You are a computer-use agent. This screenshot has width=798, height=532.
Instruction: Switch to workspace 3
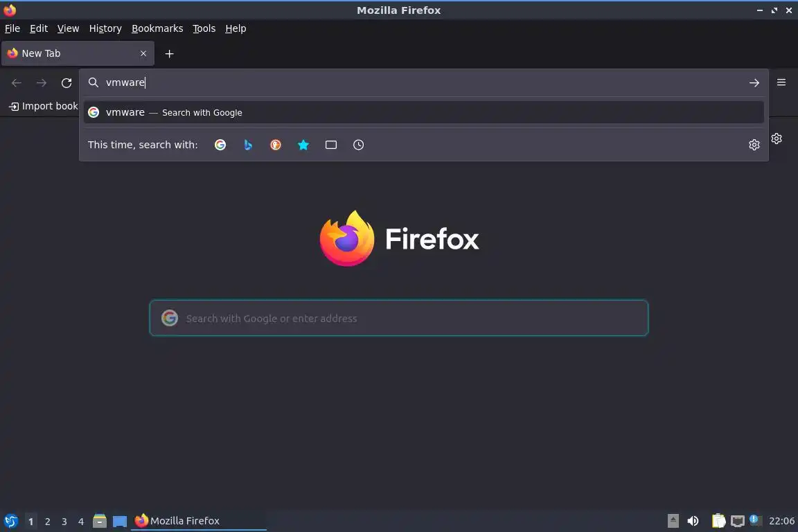pos(64,522)
